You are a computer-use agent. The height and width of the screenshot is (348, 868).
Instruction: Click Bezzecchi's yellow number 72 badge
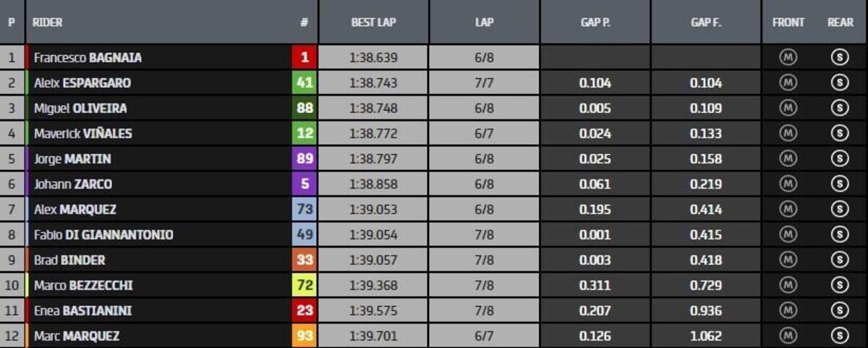[x=305, y=285]
